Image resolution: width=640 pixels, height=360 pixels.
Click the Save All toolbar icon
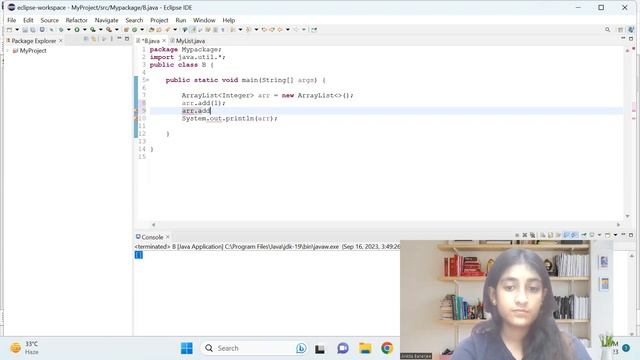pos(33,29)
